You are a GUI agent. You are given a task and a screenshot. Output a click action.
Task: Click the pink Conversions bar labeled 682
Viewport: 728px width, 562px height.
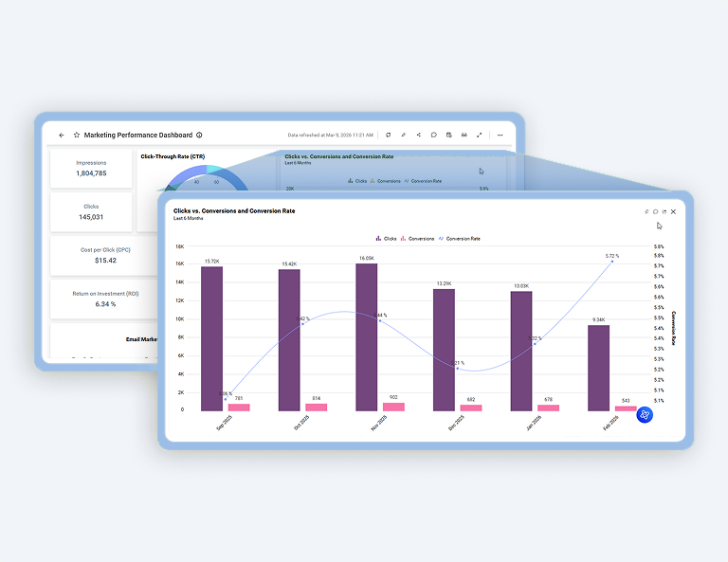tap(471, 408)
